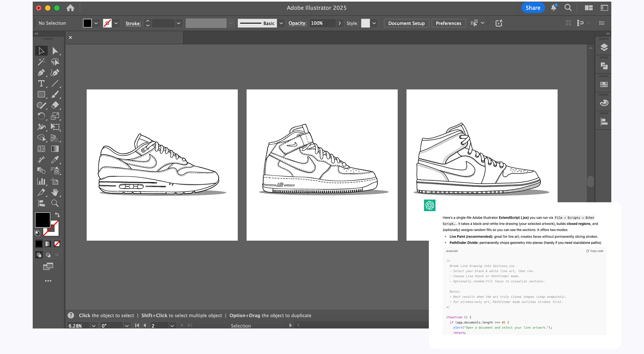The width and height of the screenshot is (644, 354).
Task: Close the document tab
Action: [70, 37]
